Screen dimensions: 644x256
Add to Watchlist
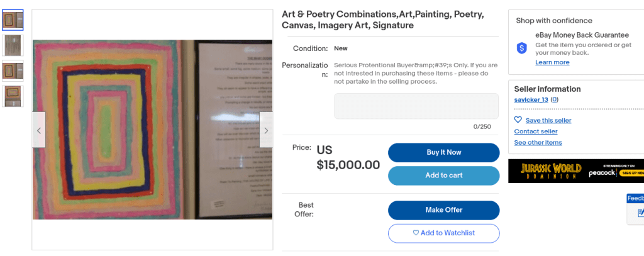443,233
